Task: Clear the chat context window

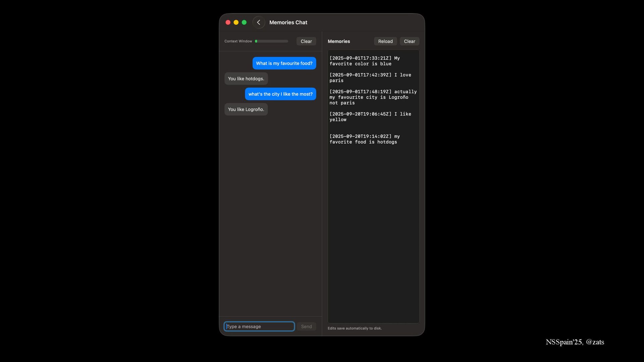Action: 306,41
